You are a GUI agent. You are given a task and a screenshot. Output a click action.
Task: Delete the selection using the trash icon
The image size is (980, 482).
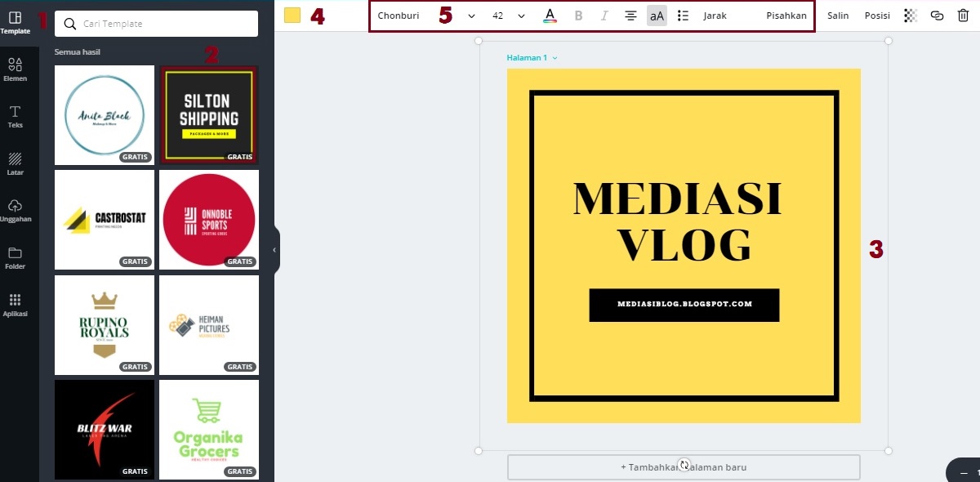coord(964,15)
